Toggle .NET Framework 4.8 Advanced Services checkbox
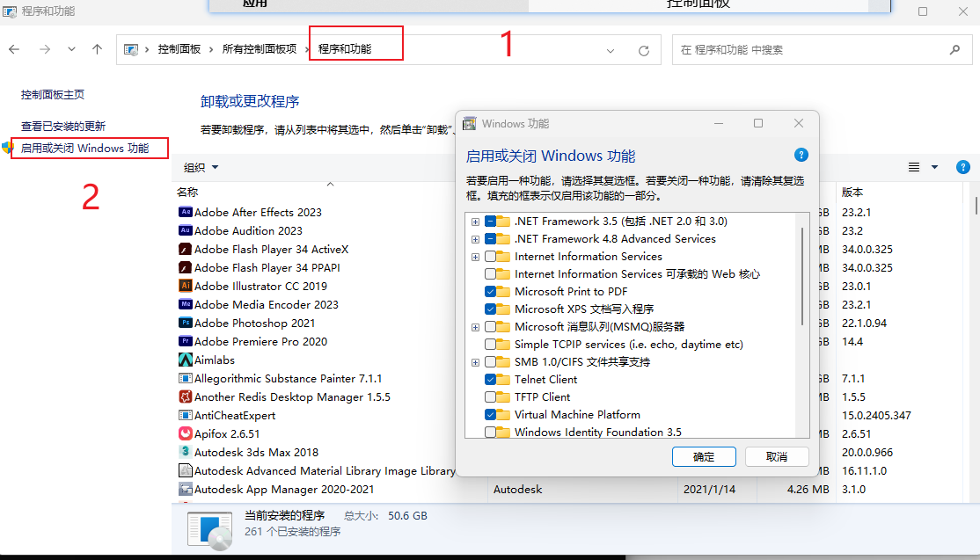This screenshot has height=560, width=980. coord(490,239)
